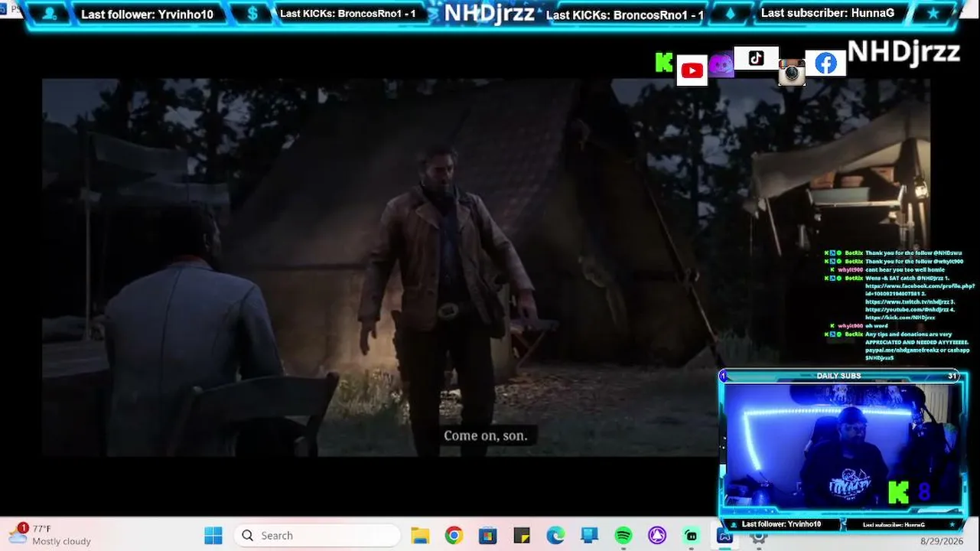Click the purple Discord icon
Image resolution: width=980 pixels, height=551 pixels.
(721, 65)
